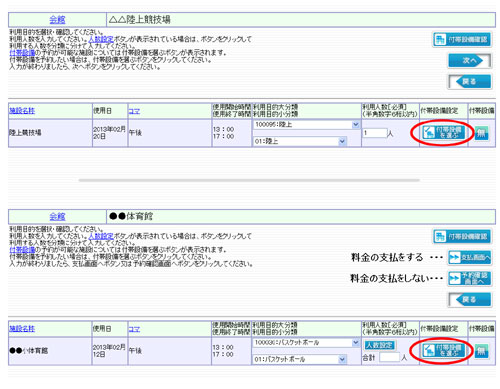Click the 2013年02月20日 date cell
Image resolution: width=500 pixels, height=389 pixels.
click(109, 133)
